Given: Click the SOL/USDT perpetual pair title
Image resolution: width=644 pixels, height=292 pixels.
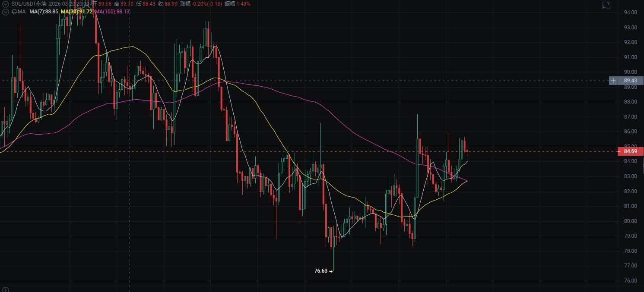Looking at the screenshot, I should pyautogui.click(x=29, y=3).
